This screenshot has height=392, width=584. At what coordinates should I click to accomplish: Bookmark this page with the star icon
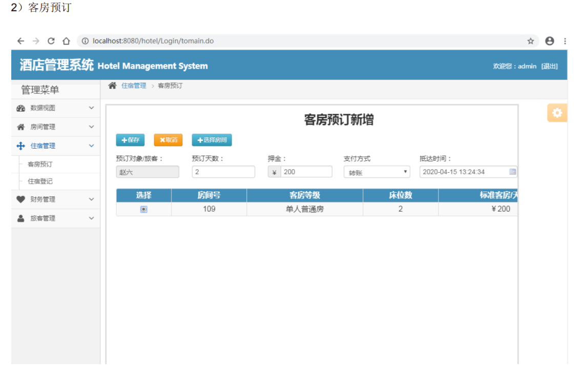[530, 41]
